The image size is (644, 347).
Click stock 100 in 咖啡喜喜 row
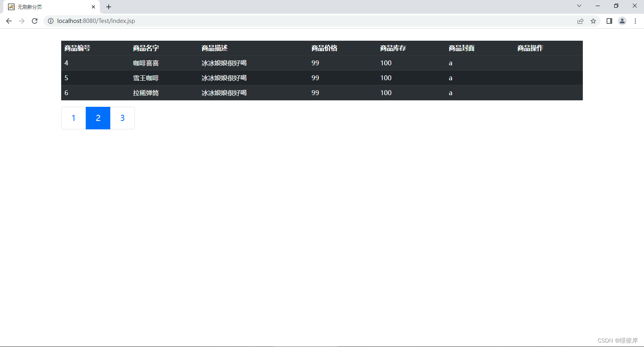pos(386,63)
